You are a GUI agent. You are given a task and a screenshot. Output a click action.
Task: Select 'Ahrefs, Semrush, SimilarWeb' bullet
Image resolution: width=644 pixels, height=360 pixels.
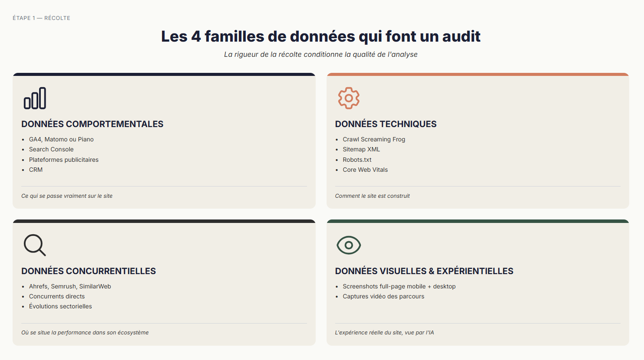[70, 286]
